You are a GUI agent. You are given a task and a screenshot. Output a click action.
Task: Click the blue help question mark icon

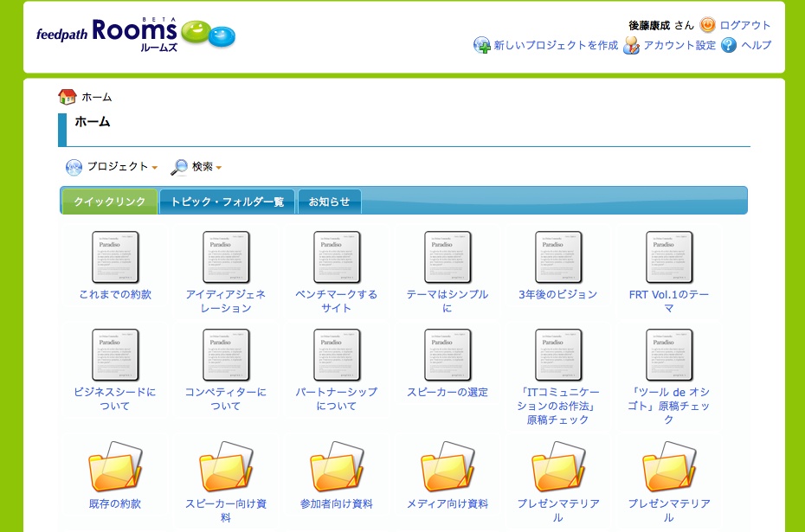point(729,45)
